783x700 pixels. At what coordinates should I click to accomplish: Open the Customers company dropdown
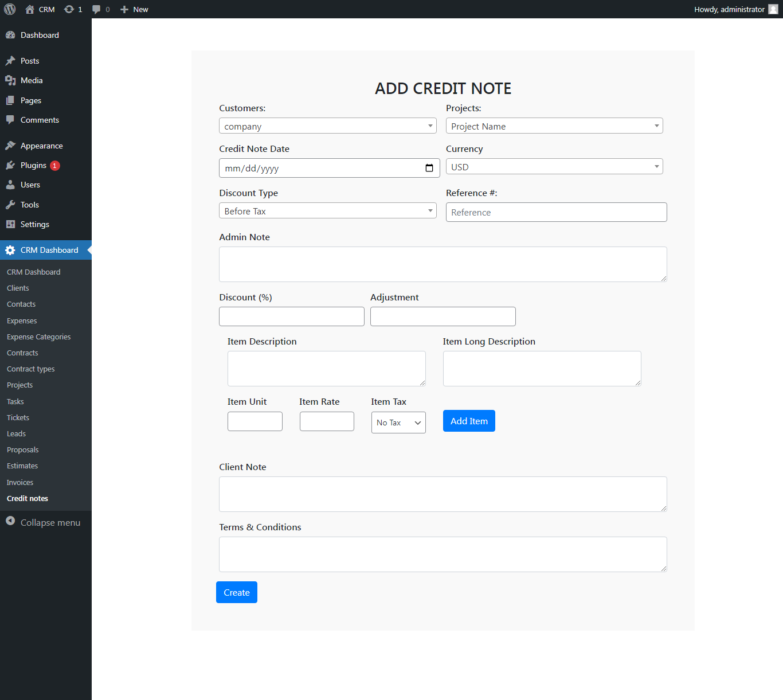click(x=327, y=126)
